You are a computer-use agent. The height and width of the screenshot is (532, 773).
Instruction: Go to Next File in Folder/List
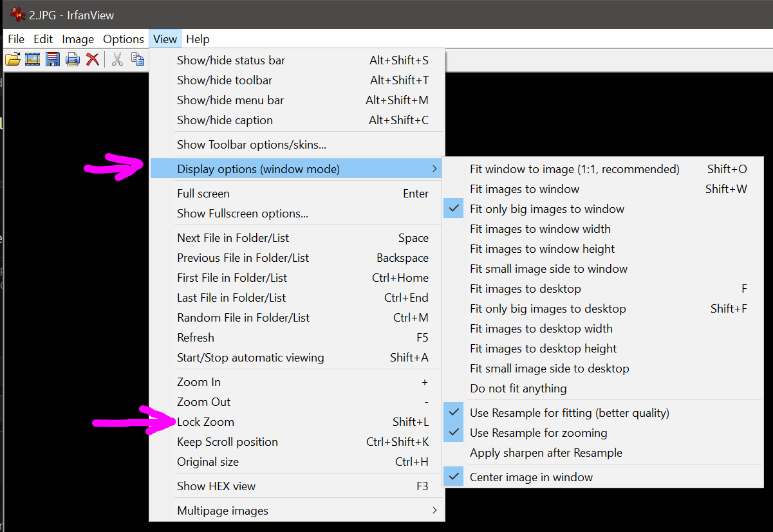click(297, 238)
